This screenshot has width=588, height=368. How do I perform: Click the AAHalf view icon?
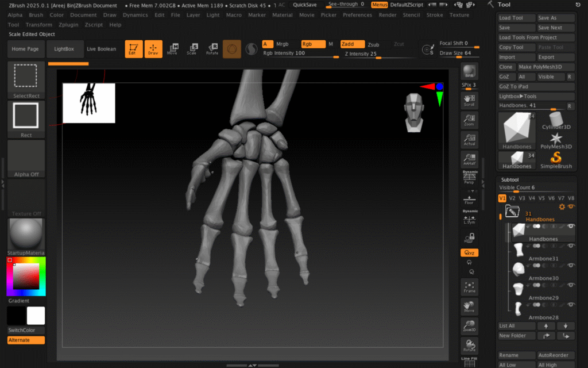[469, 159]
